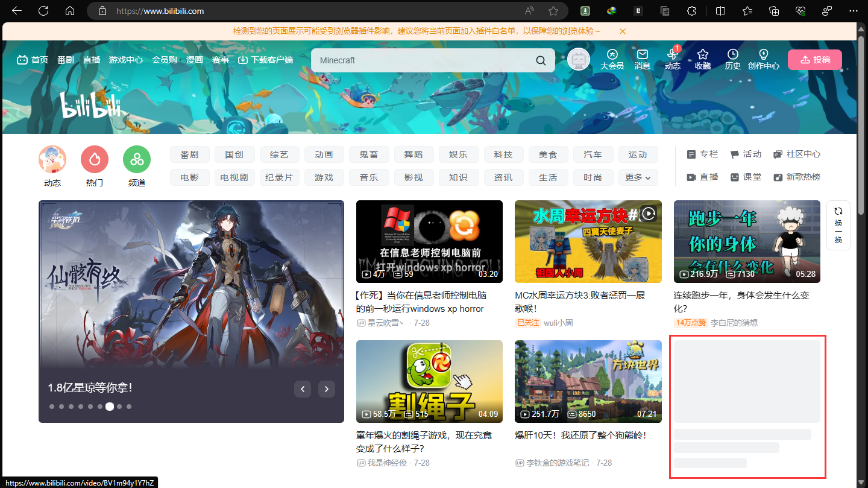This screenshot has width=868, height=488.
Task: Click the search magnifier icon
Action: click(540, 60)
